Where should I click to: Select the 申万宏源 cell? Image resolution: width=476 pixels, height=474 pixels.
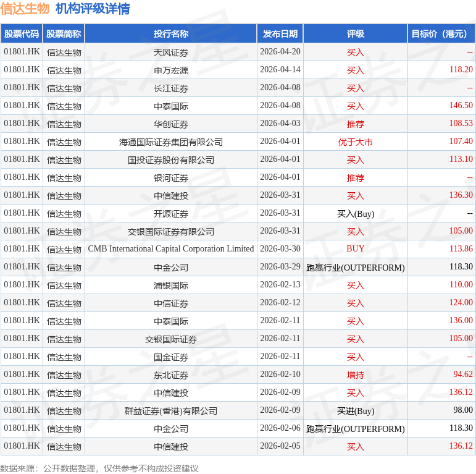coord(171,70)
